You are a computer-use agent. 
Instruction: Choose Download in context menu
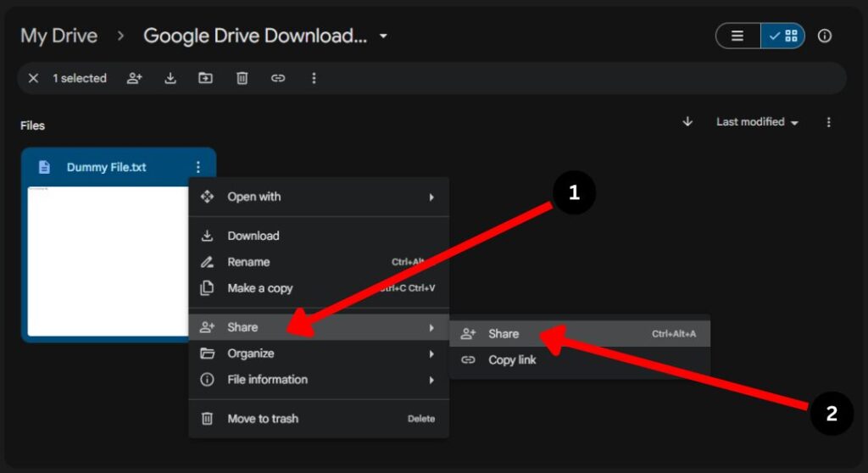click(319, 236)
